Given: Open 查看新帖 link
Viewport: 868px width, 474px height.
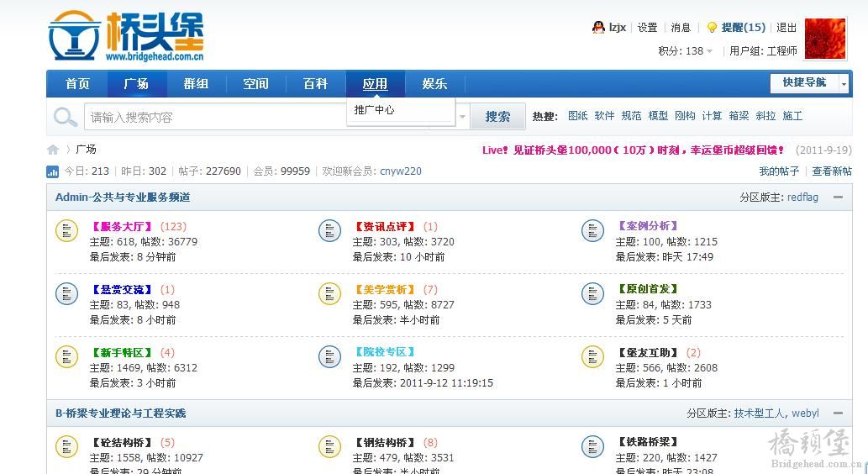Looking at the screenshot, I should [x=832, y=171].
